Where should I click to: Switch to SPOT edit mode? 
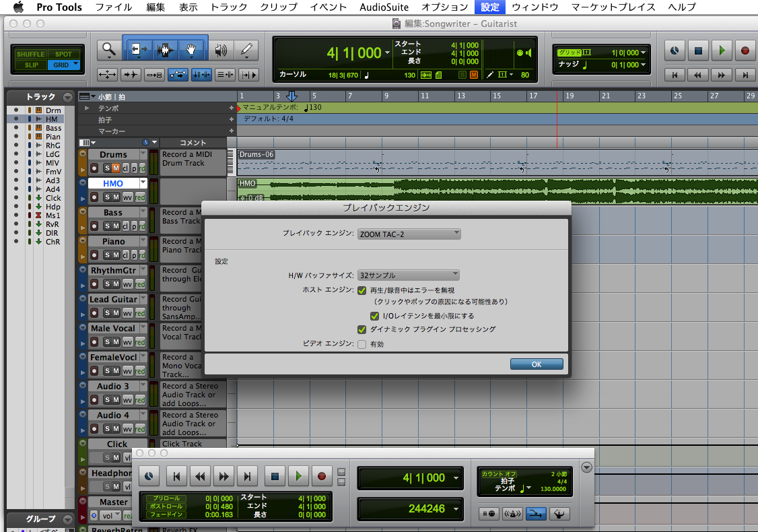[x=63, y=54]
